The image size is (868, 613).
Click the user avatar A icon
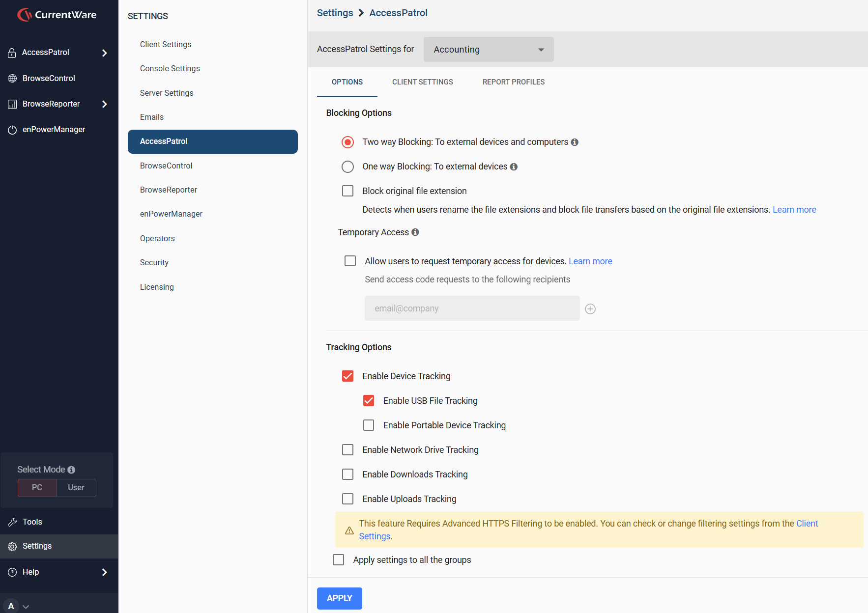tap(11, 606)
